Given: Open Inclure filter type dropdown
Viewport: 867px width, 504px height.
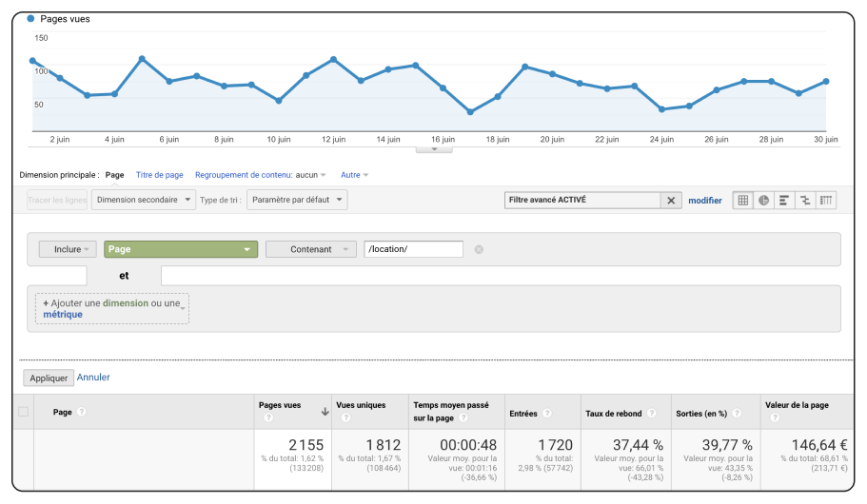Looking at the screenshot, I should point(68,249).
